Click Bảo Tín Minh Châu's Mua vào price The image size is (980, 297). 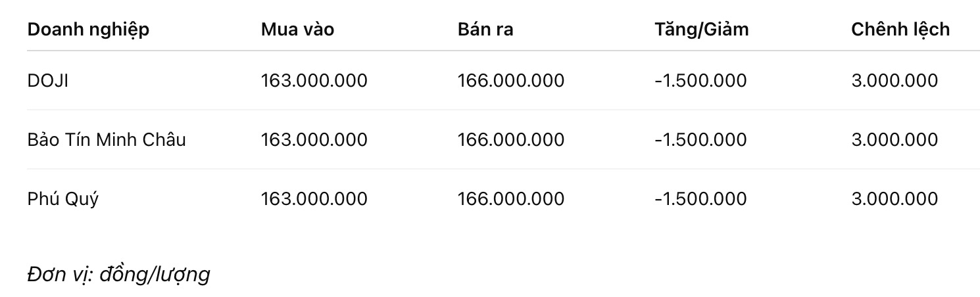point(314,140)
